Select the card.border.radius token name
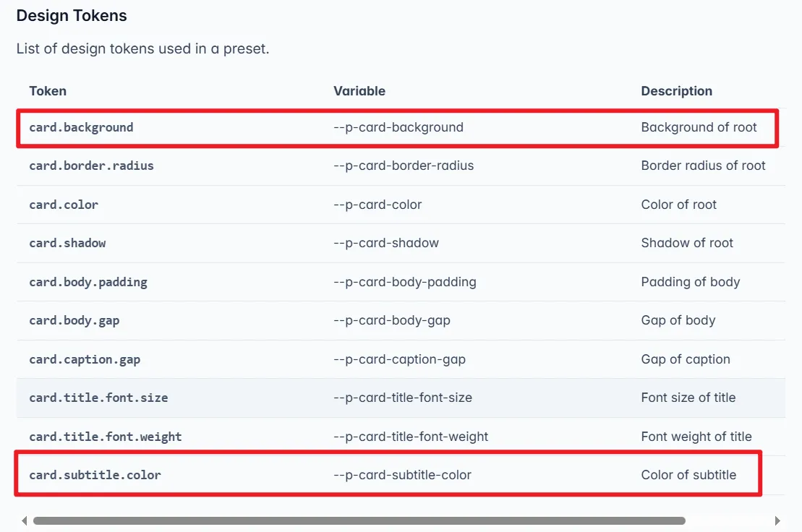This screenshot has height=532, width=802. pos(91,166)
